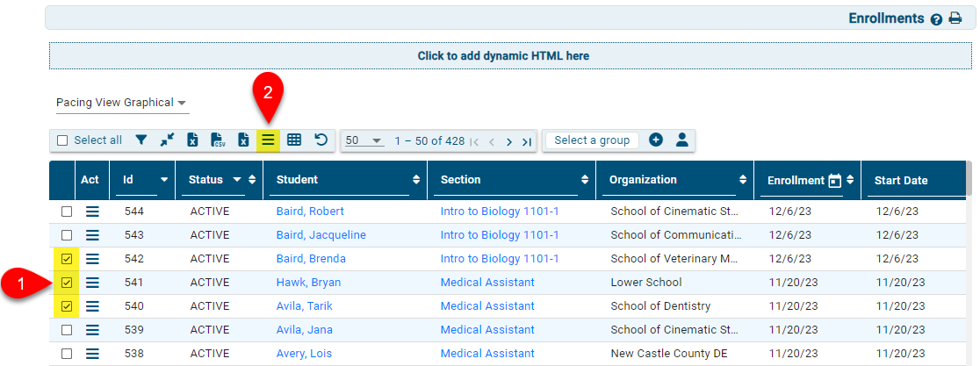This screenshot has height=366, width=980.
Task: Click the filter funnel icon in toolbar
Action: pyautogui.click(x=141, y=140)
